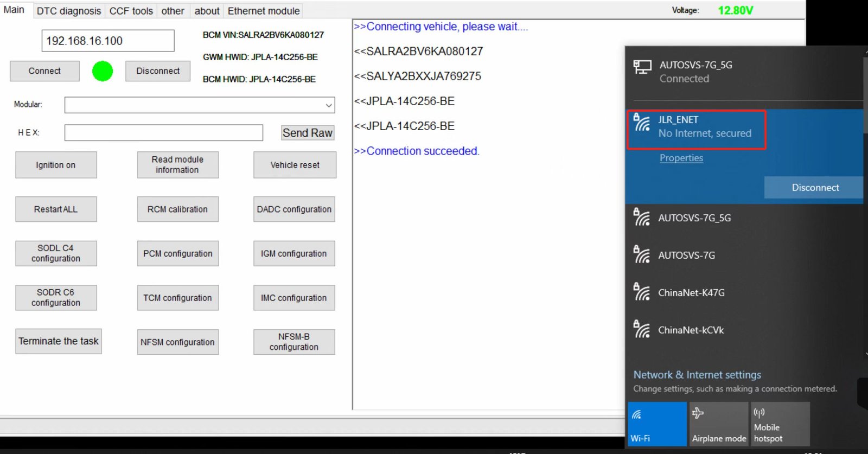
Task: Switch to the other tab
Action: pos(173,11)
